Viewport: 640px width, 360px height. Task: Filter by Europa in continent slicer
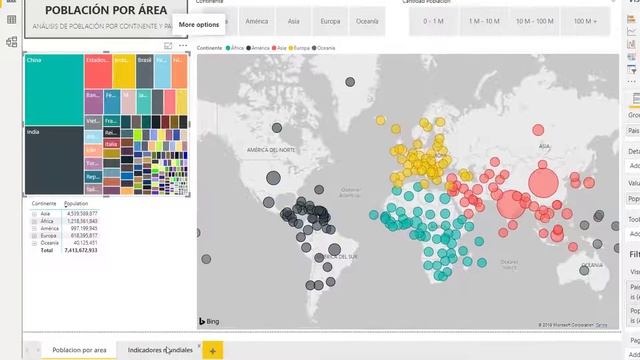pos(330,21)
